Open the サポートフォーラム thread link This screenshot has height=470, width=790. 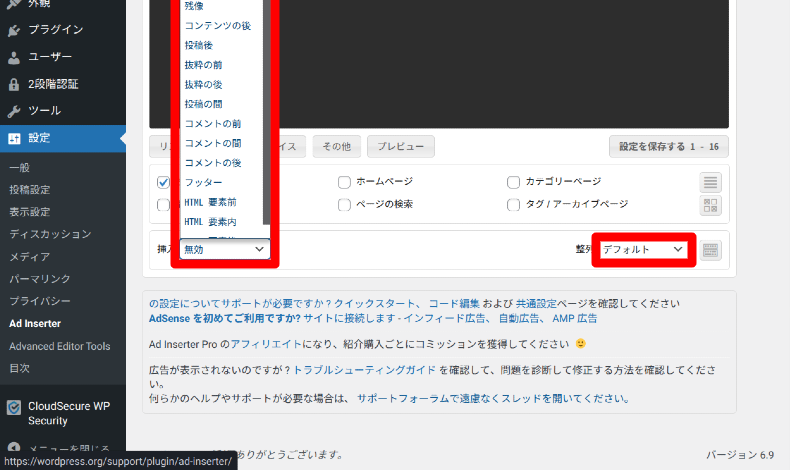pyautogui.click(x=493, y=398)
